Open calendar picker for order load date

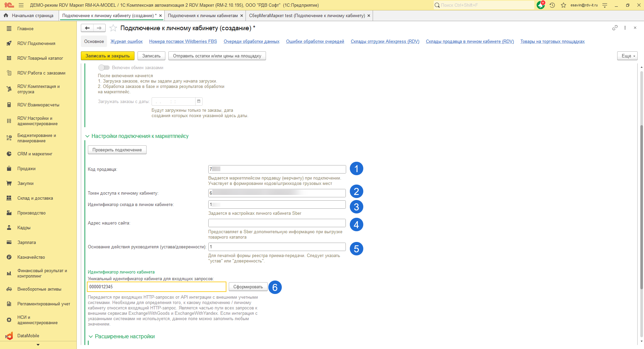coord(199,101)
